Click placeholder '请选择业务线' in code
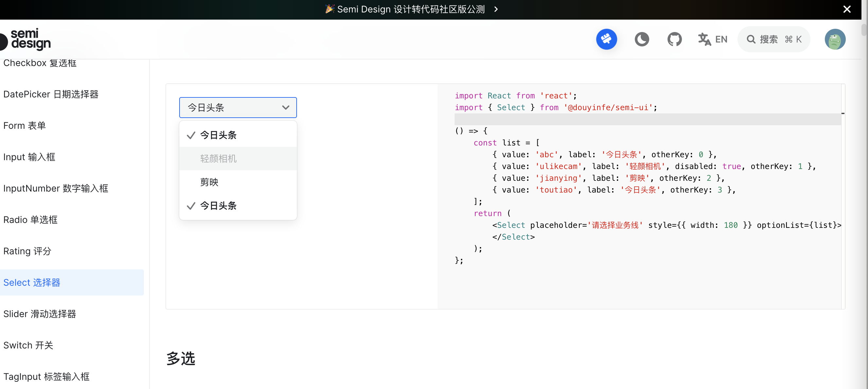 tap(615, 225)
